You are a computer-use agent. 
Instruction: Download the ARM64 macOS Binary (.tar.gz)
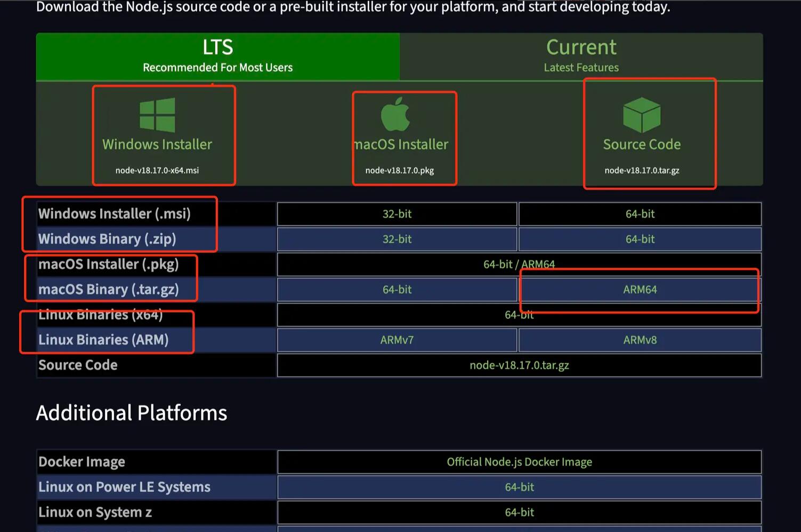tap(639, 289)
